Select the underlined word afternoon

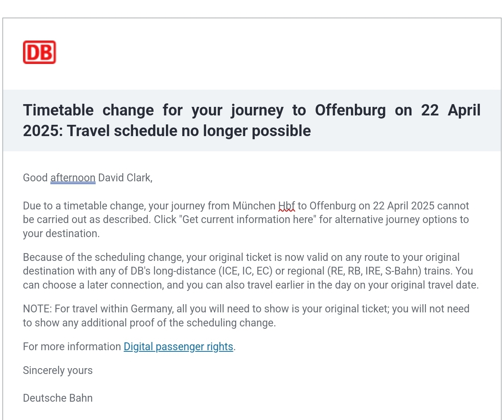[73, 178]
